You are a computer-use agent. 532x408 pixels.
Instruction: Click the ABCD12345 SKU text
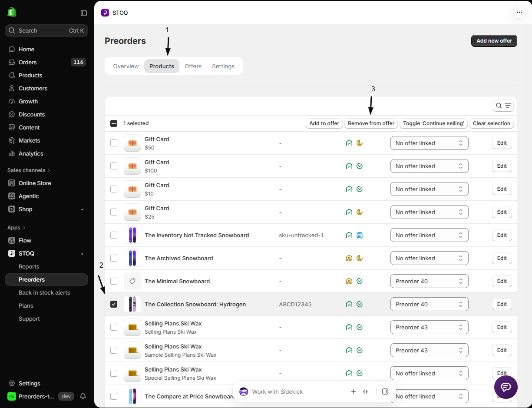pos(295,304)
